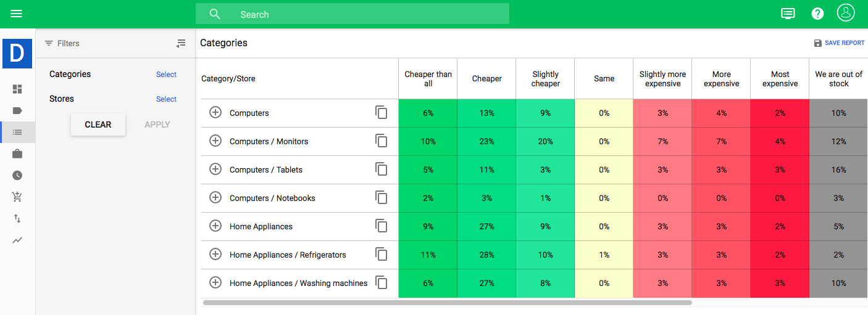Collapse the Filters panel via sort icon

point(180,43)
